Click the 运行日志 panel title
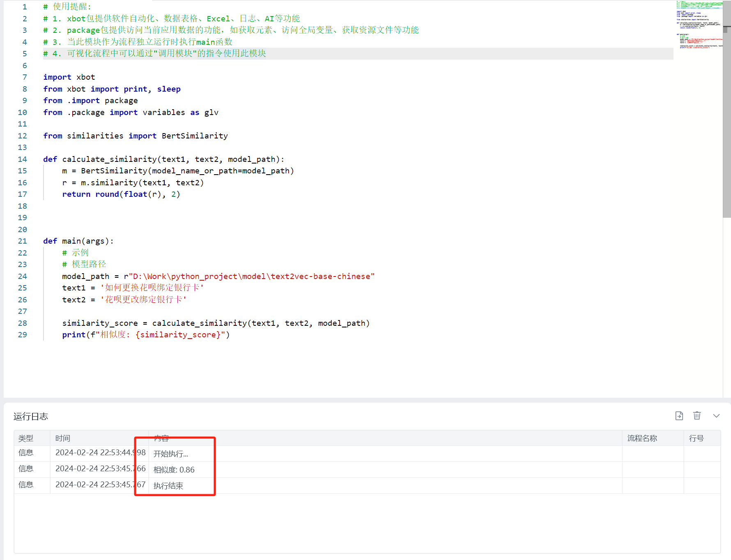 tap(31, 417)
